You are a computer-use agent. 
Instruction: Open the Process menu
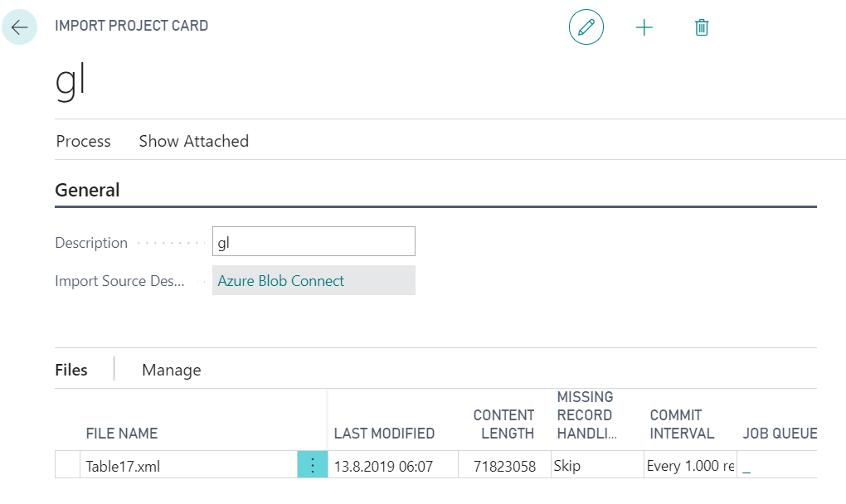83,141
